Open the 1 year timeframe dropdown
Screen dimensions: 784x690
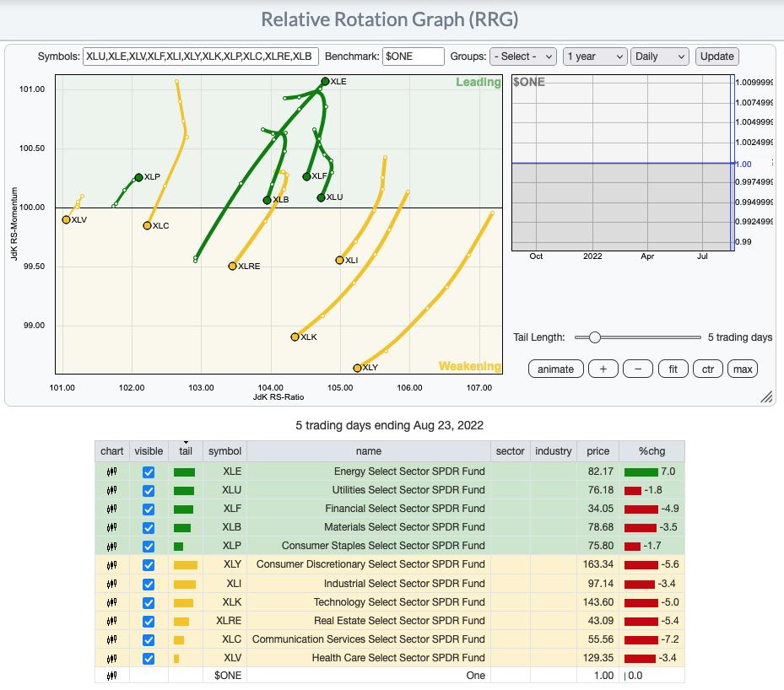[x=595, y=57]
